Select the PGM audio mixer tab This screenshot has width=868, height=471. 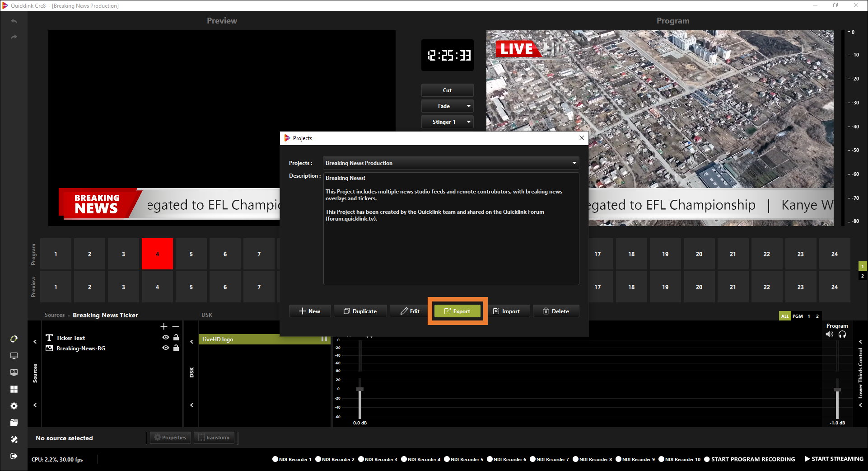click(798, 316)
